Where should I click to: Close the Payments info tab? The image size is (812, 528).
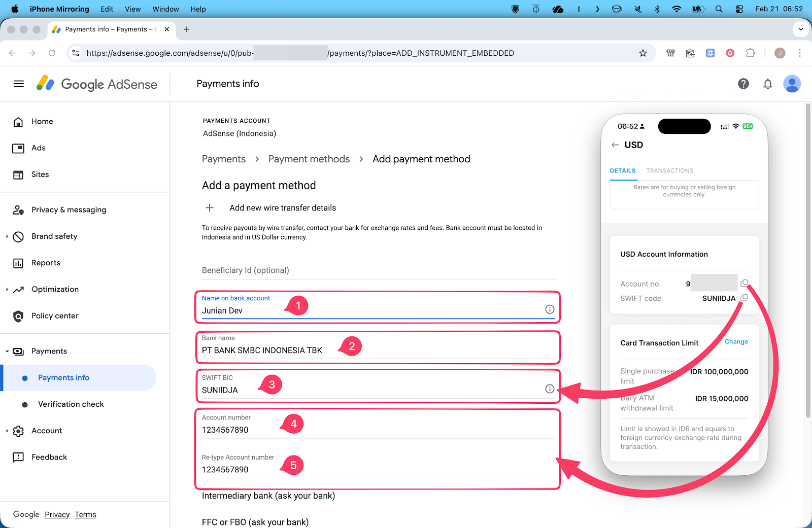(166, 29)
